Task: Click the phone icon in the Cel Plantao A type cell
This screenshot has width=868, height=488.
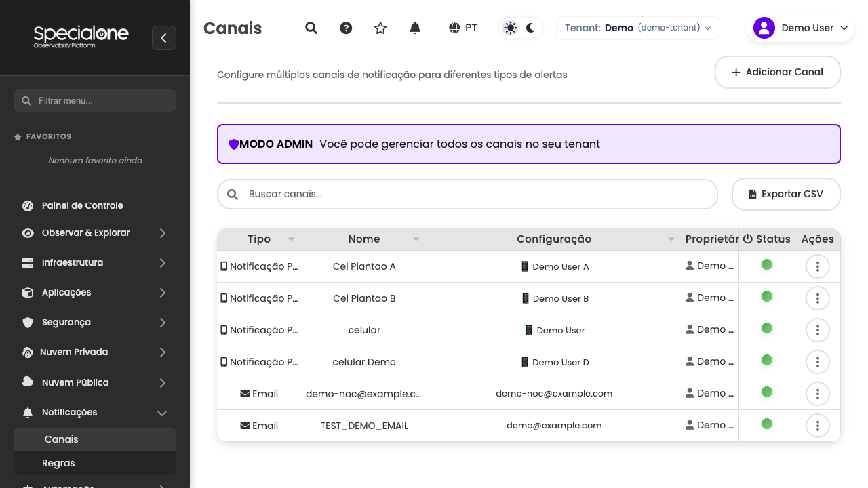Action: click(224, 266)
